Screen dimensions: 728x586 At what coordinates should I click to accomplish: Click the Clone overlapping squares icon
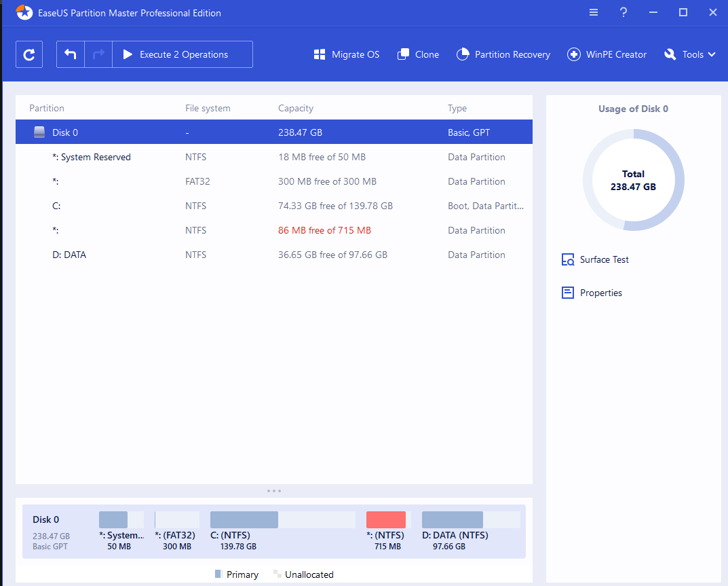tap(403, 54)
